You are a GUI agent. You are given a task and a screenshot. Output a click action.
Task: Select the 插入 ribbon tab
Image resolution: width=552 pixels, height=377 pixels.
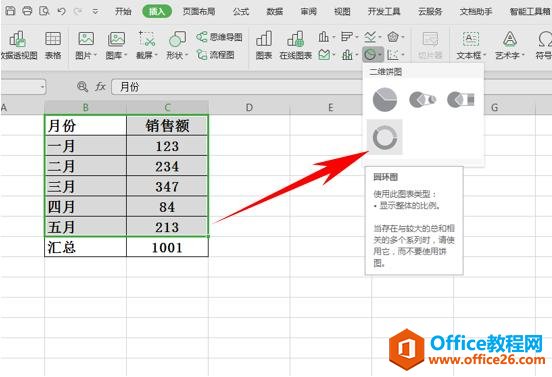157,12
